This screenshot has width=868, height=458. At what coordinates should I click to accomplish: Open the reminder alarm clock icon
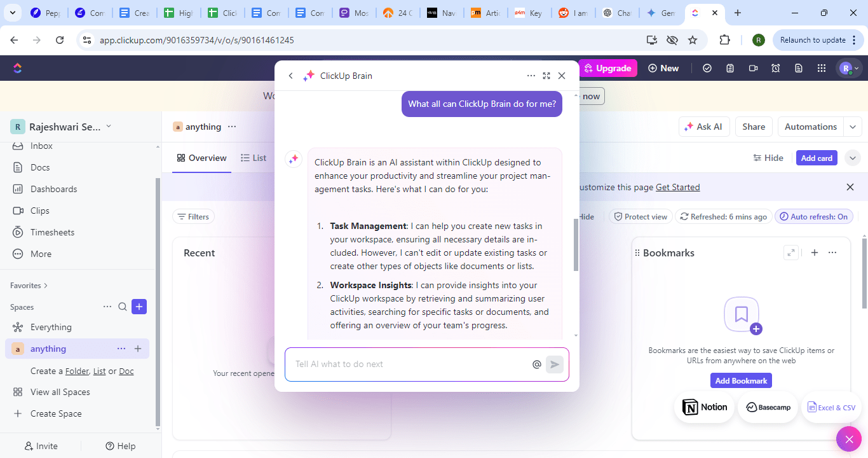(776, 68)
